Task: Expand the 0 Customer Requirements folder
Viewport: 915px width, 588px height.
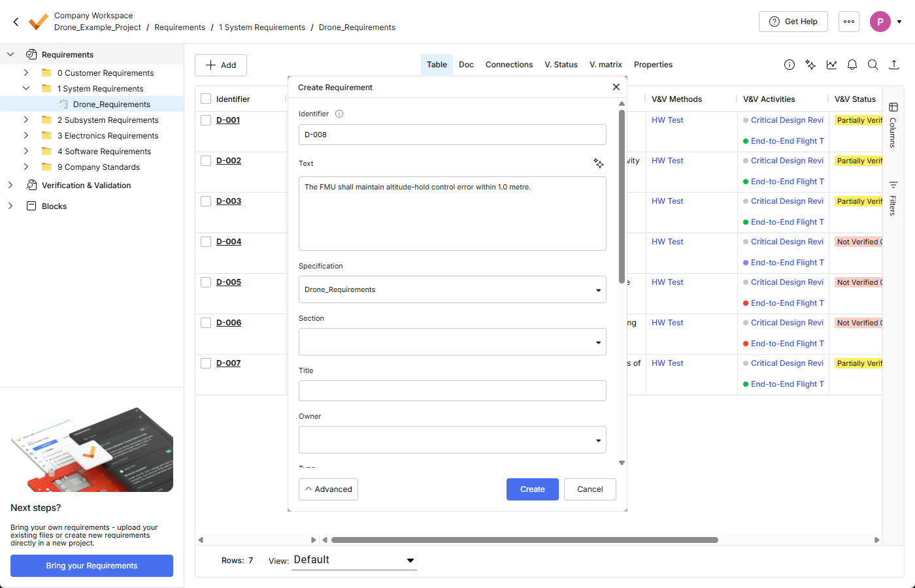Action: [x=26, y=73]
